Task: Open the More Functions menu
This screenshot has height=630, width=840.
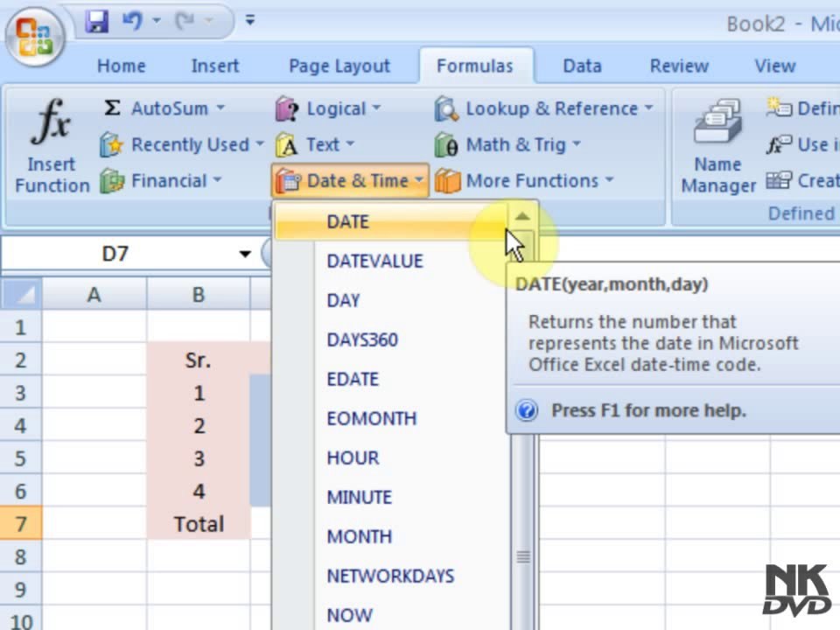Action: [x=524, y=180]
